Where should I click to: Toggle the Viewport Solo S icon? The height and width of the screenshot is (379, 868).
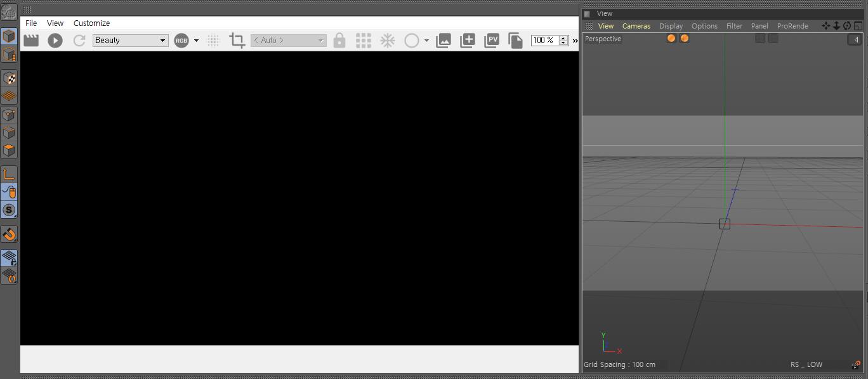9,210
